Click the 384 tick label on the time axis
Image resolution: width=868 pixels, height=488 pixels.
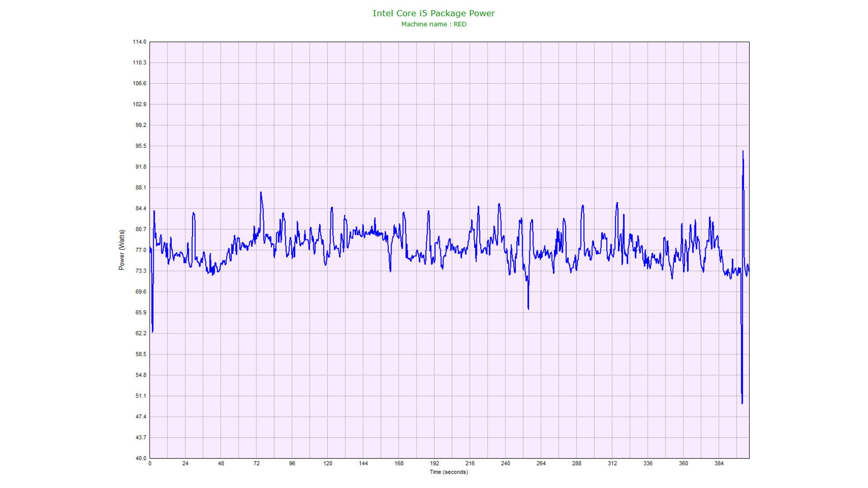pos(719,464)
